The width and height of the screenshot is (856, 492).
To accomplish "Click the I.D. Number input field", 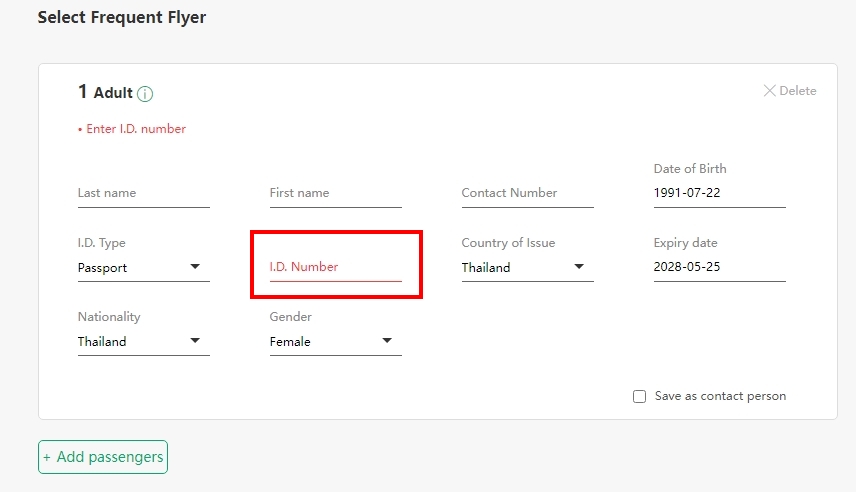I will [x=335, y=267].
